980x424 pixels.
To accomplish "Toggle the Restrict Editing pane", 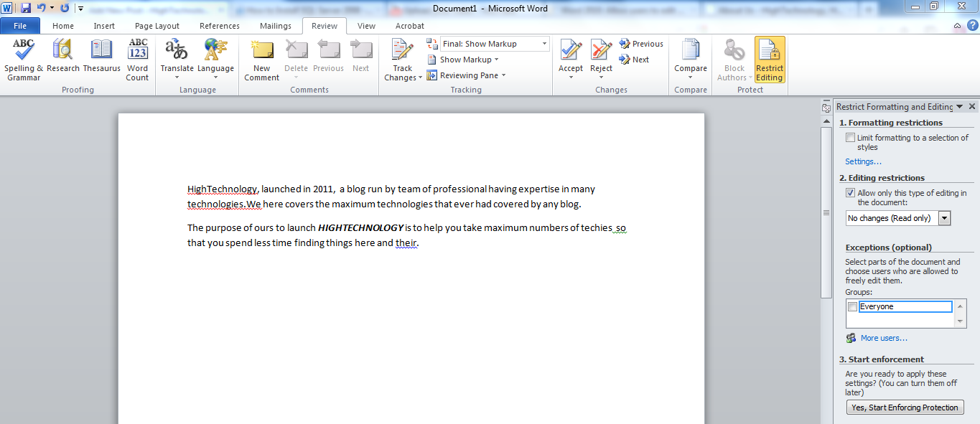I will pos(770,60).
